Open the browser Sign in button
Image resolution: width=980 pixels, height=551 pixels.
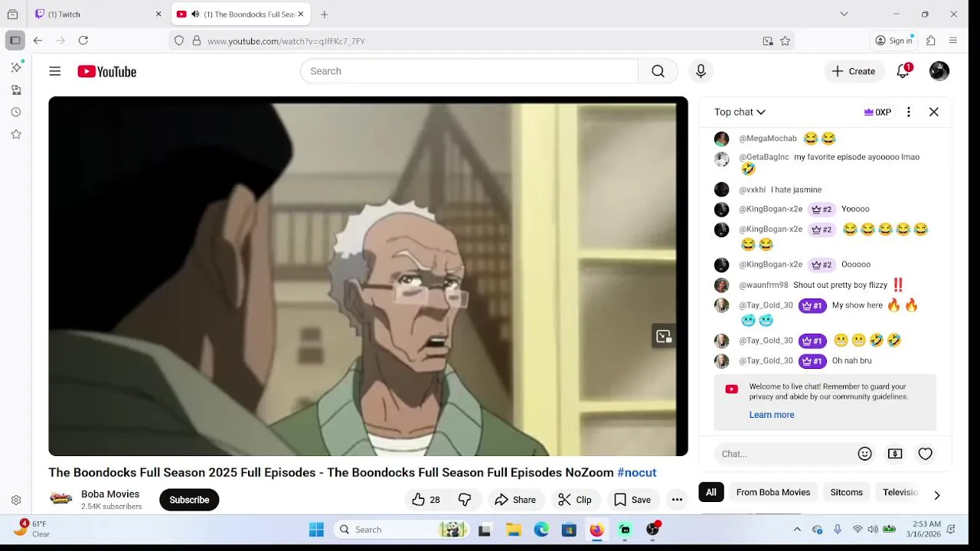[894, 41]
